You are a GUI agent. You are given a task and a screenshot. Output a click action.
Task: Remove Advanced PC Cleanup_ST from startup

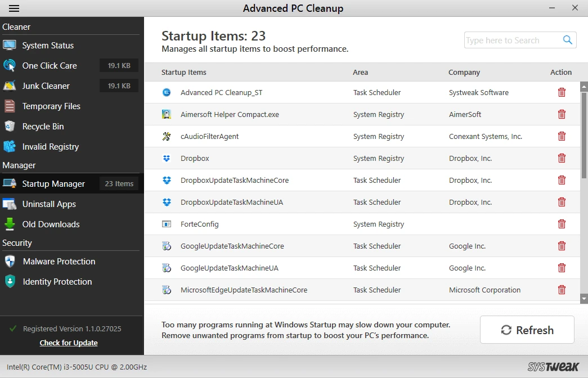pyautogui.click(x=562, y=92)
